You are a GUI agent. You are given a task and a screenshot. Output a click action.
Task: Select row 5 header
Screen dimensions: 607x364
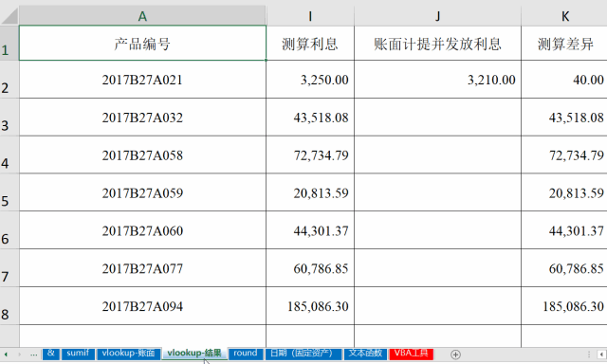point(9,192)
